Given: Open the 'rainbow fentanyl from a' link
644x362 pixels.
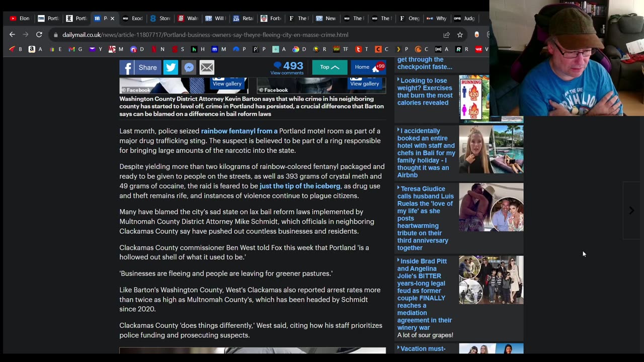Looking at the screenshot, I should pos(239,131).
